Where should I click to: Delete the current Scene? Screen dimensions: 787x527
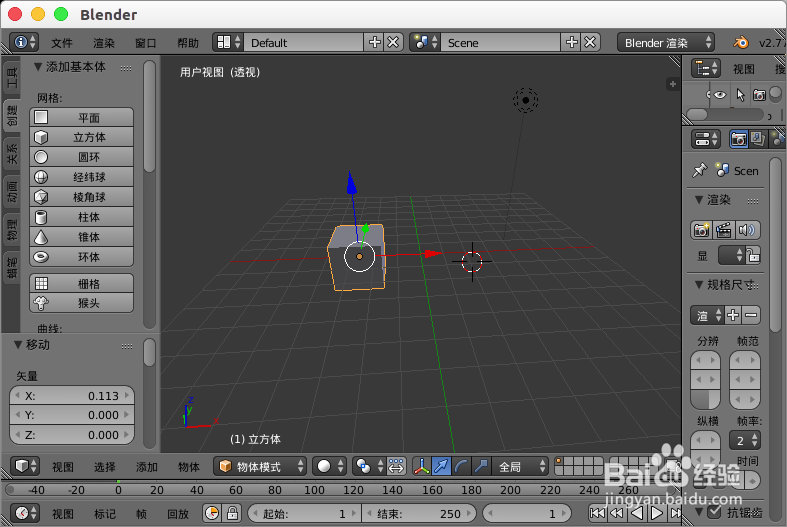point(590,42)
